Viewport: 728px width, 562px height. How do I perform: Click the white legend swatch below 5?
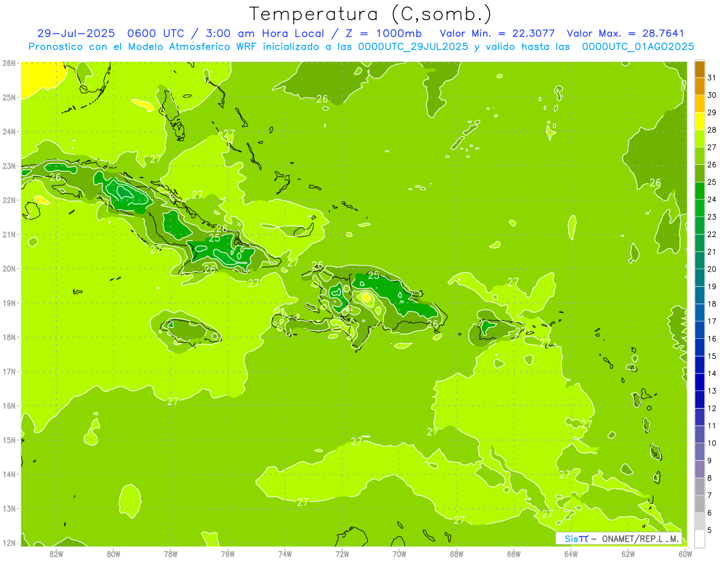tap(700, 538)
